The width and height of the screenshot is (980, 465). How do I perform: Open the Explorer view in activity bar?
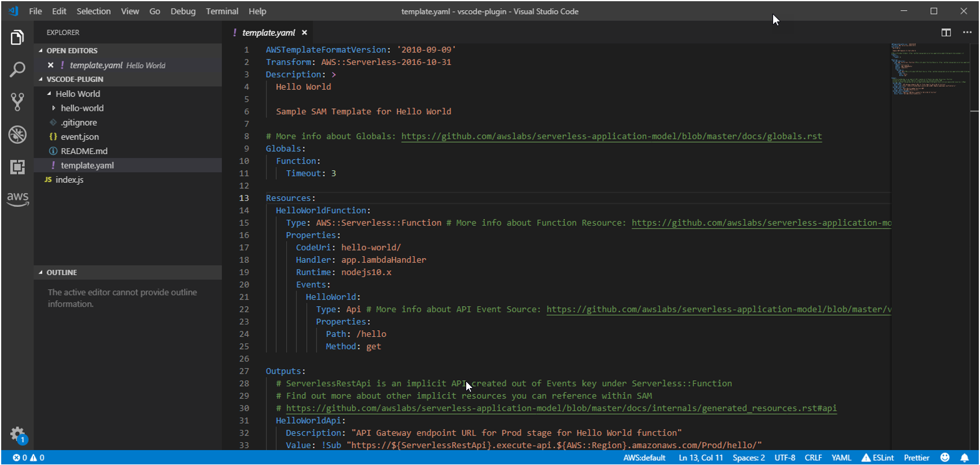[17, 38]
